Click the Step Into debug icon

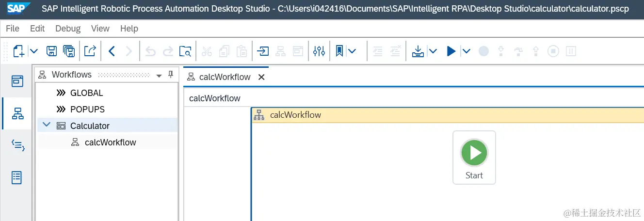[501, 51]
